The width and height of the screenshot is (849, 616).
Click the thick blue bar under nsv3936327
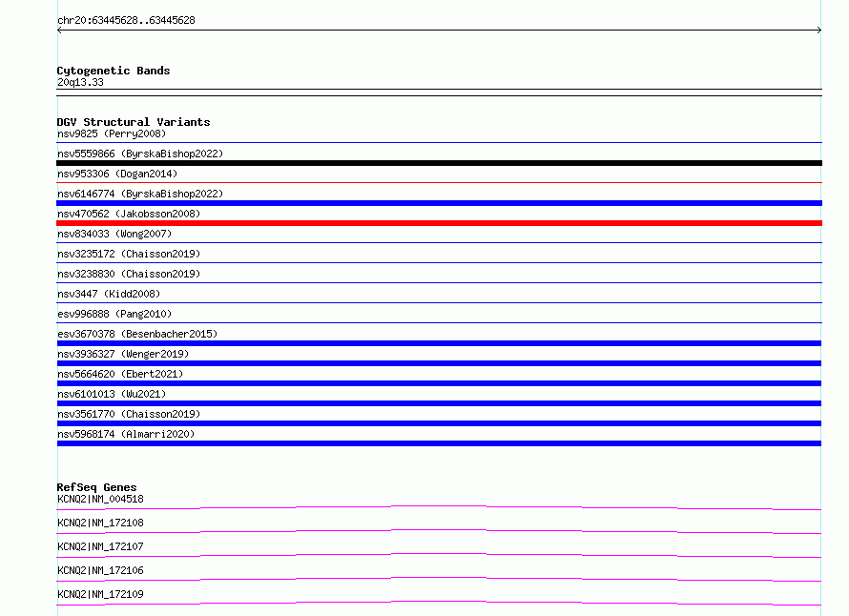click(x=439, y=363)
